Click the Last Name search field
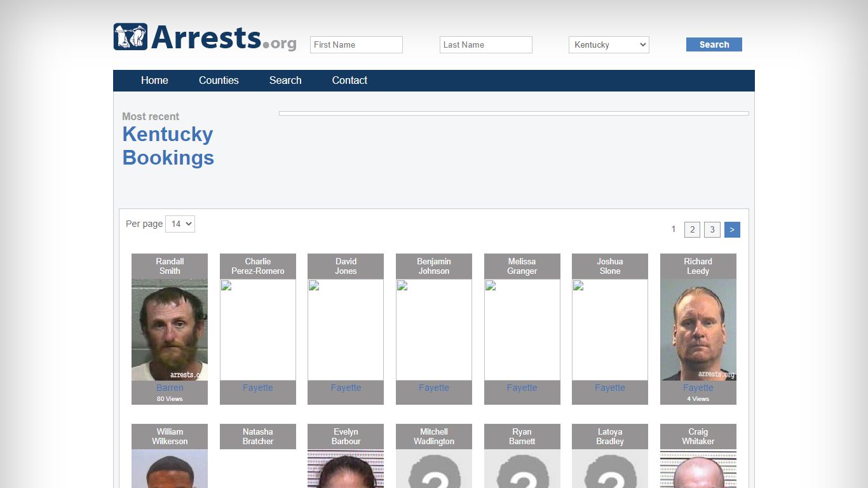This screenshot has height=488, width=868. (486, 44)
